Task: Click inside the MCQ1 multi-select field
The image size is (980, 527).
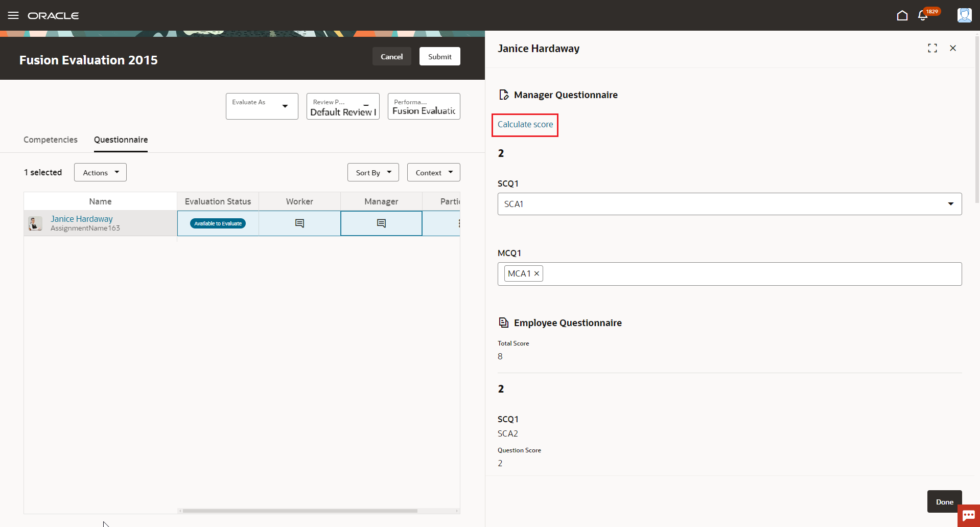Action: [x=730, y=274]
